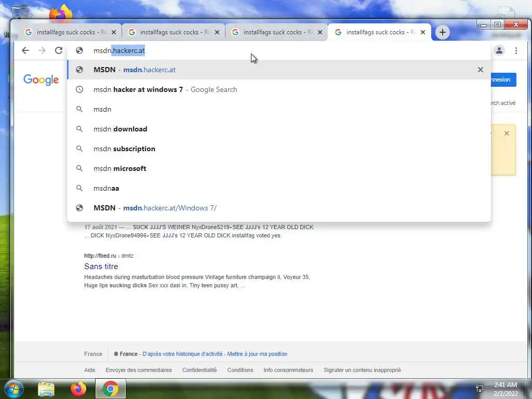Close the active fourth tab
This screenshot has width=532, height=399.
[423, 32]
